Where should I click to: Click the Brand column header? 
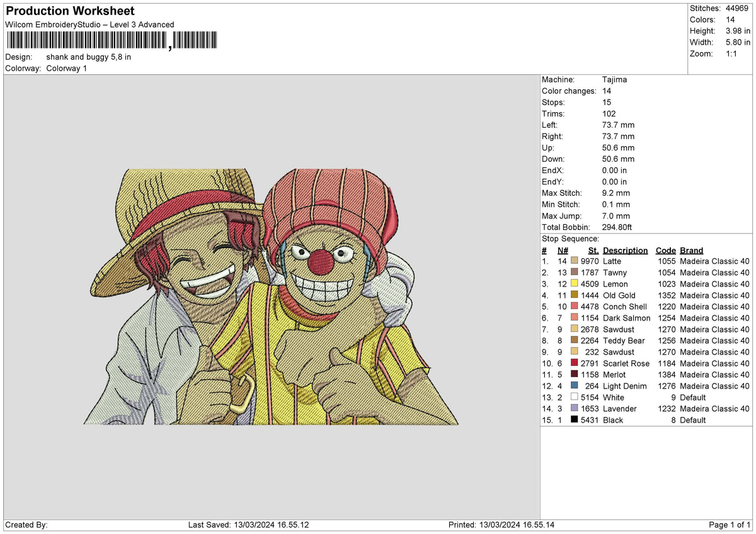point(692,251)
